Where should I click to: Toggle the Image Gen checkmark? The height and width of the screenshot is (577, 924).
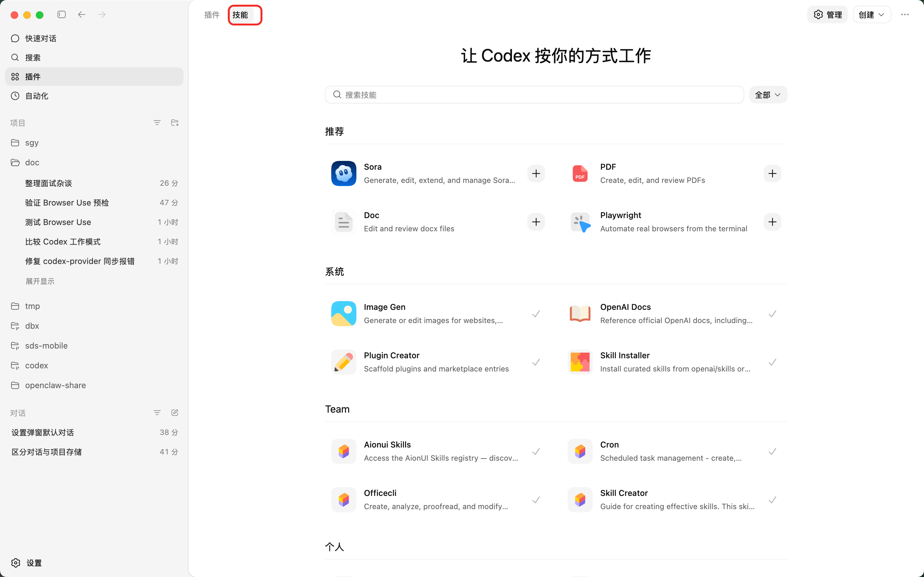[536, 314]
